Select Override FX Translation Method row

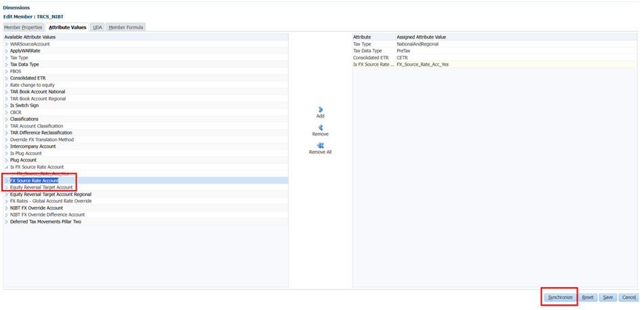point(146,140)
